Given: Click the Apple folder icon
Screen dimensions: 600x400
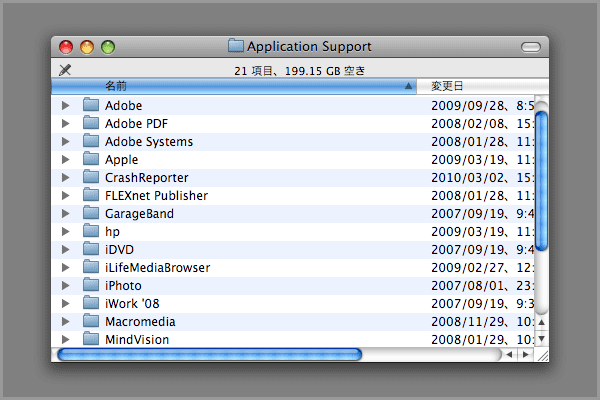Looking at the screenshot, I should (91, 158).
